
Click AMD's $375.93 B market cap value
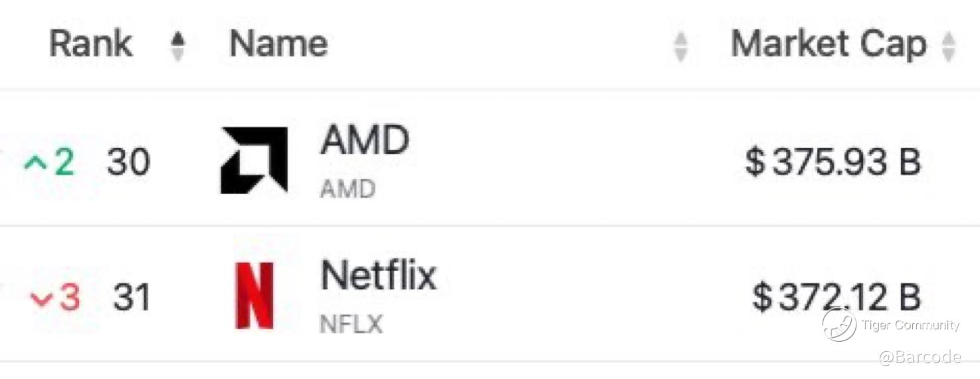click(833, 163)
